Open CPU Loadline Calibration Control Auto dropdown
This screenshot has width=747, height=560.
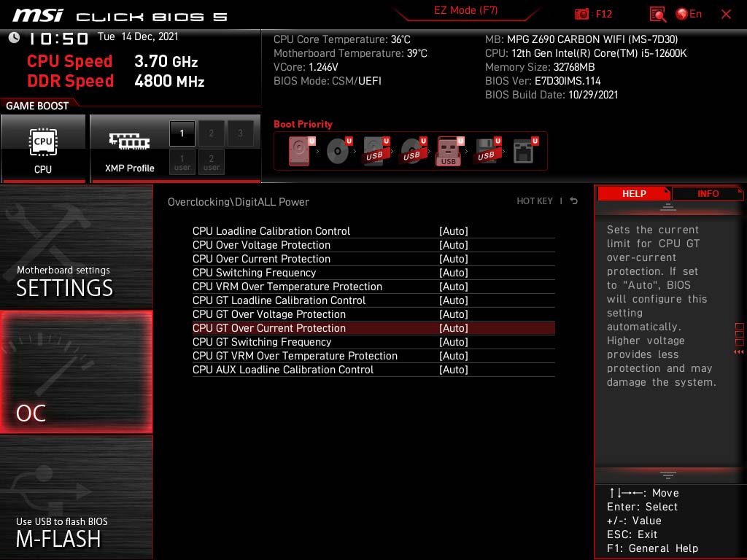pyautogui.click(x=454, y=231)
